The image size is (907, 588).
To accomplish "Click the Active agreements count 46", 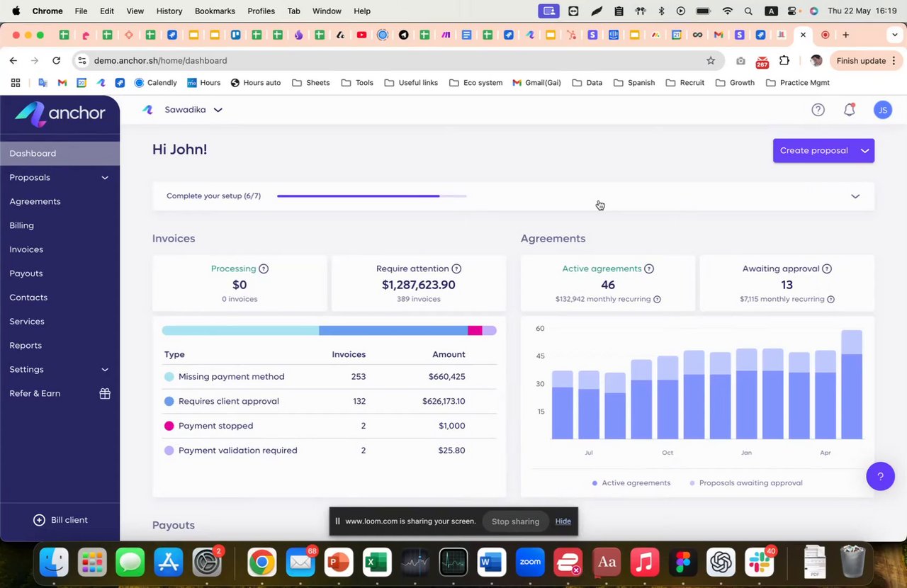I will 608,285.
